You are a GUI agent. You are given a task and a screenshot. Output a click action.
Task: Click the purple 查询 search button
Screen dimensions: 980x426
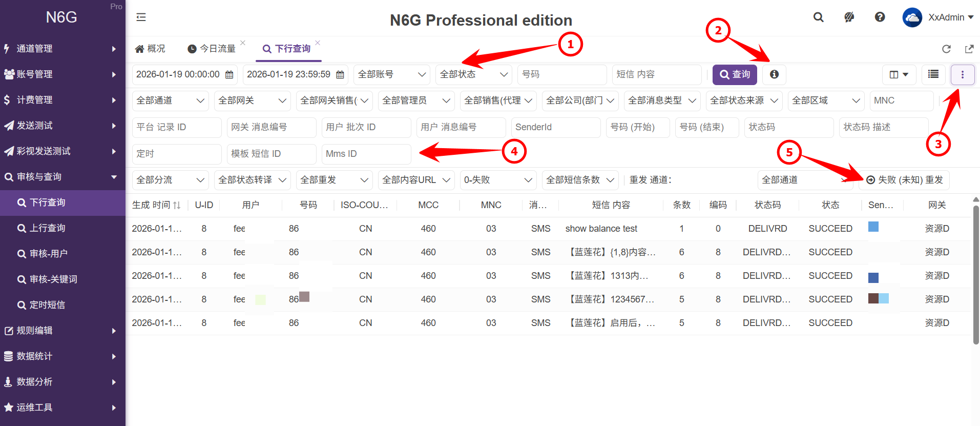(735, 75)
